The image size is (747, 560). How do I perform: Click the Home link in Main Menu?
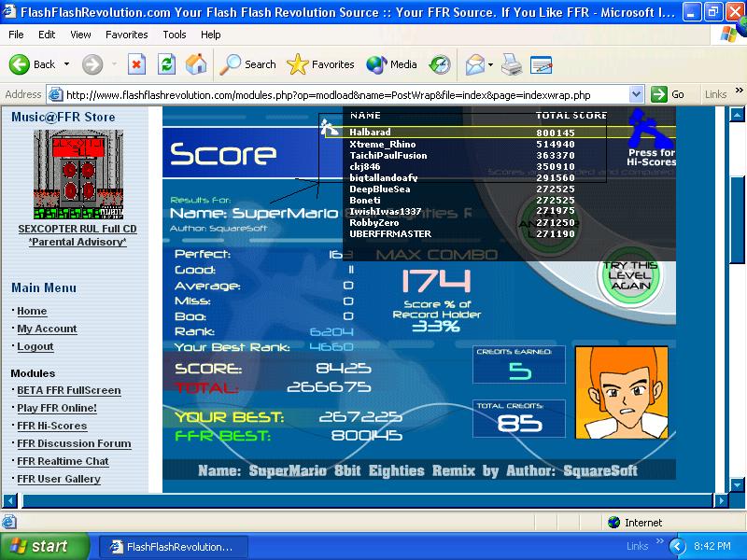pos(32,311)
